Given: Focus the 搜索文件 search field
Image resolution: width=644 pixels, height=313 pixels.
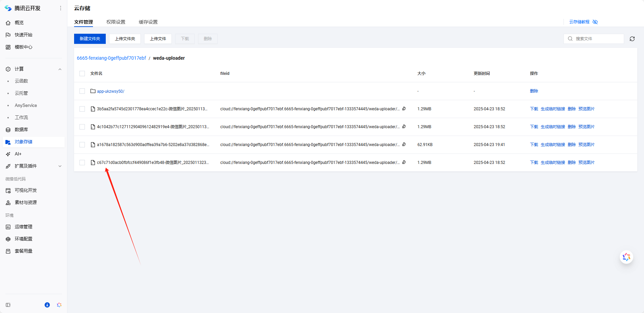Looking at the screenshot, I should [x=594, y=39].
